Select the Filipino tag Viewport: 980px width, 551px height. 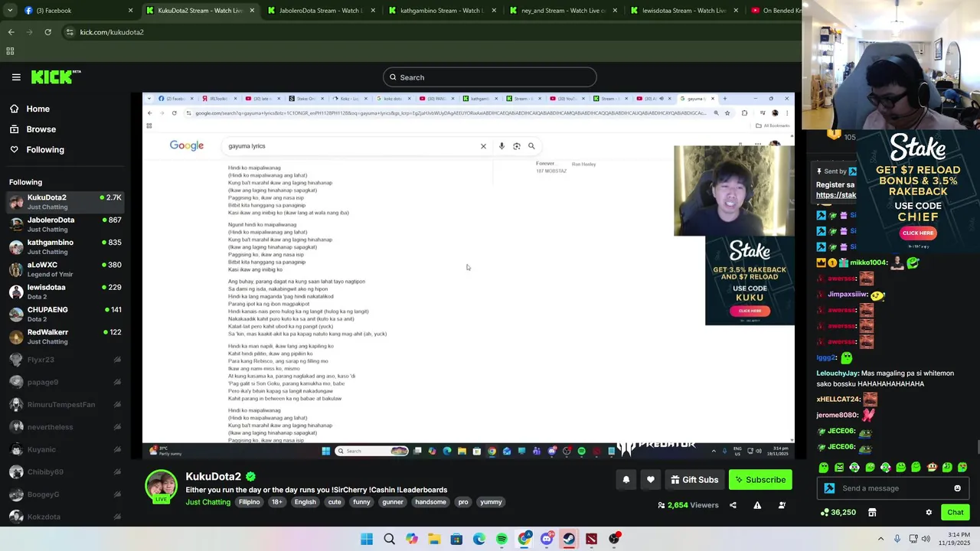pos(249,502)
